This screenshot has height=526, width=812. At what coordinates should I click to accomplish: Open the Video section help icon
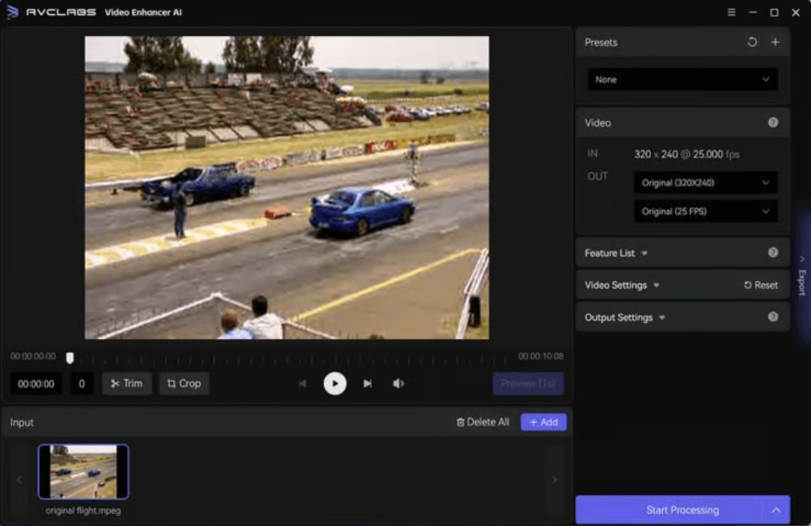[772, 122]
